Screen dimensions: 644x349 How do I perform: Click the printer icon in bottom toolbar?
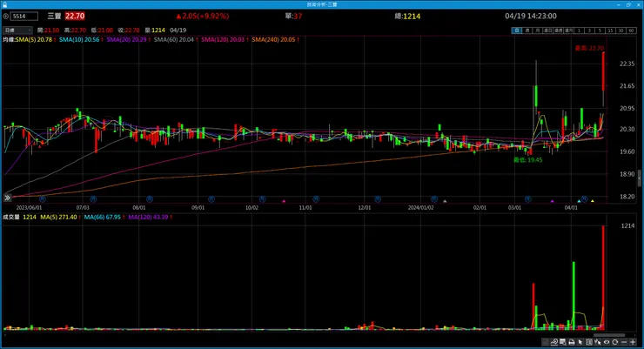pos(571,342)
